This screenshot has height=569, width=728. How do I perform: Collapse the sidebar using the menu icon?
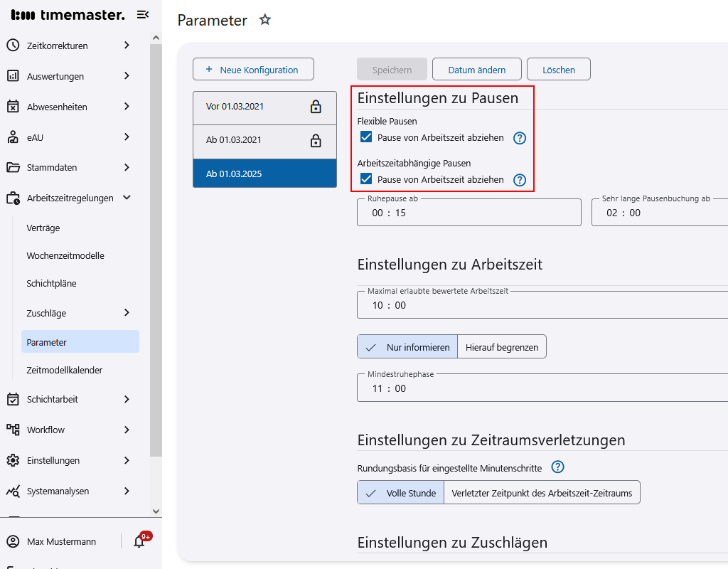143,15
